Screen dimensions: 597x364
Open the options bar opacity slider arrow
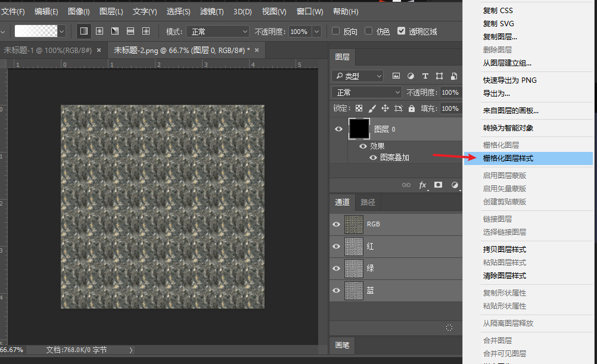click(x=317, y=32)
